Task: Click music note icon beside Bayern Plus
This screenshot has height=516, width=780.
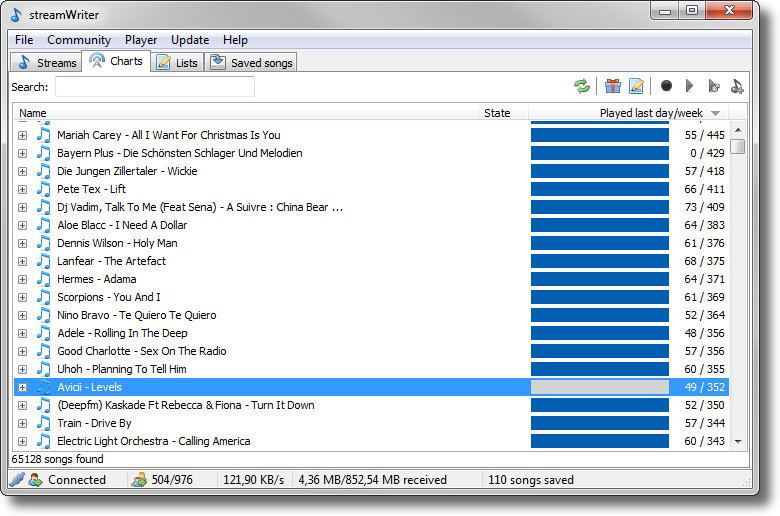Action: (44, 153)
